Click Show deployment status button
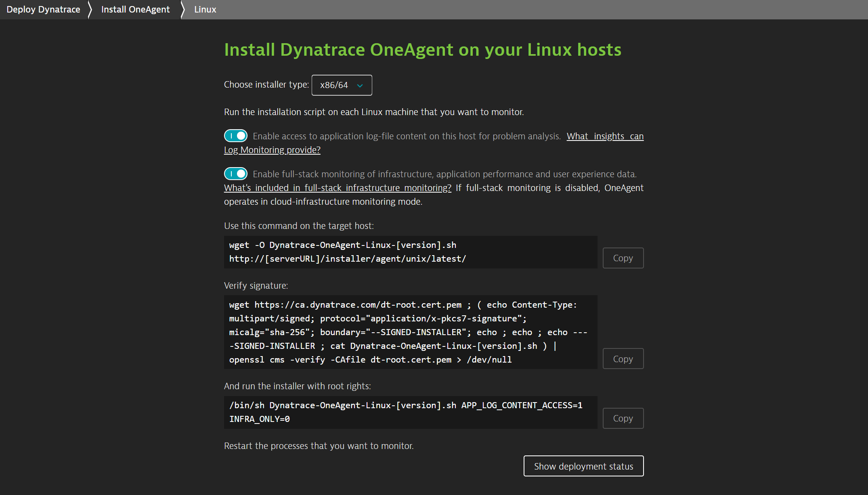This screenshot has width=868, height=495. tap(583, 466)
